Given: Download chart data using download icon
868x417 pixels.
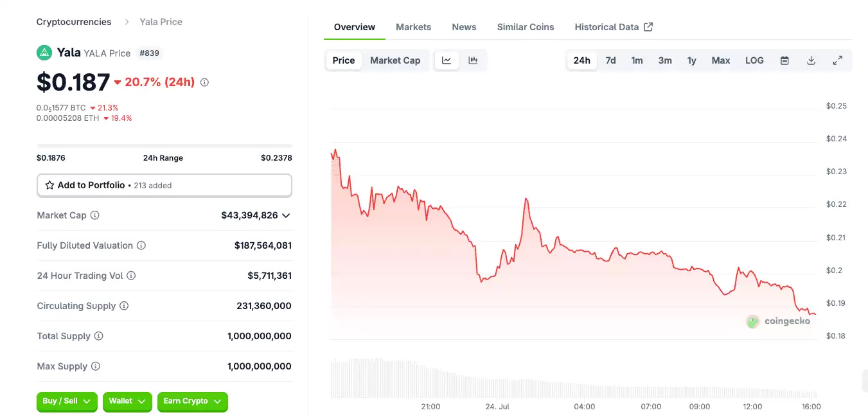Looking at the screenshot, I should point(811,60).
